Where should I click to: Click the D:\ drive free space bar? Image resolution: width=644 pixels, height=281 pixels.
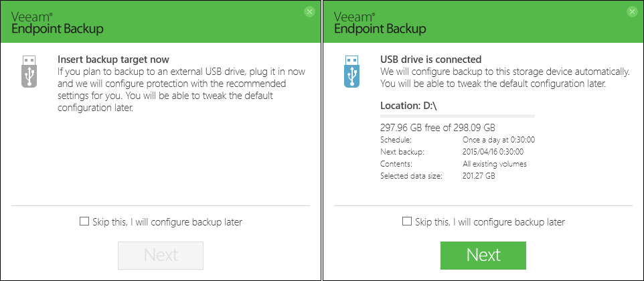457,116
